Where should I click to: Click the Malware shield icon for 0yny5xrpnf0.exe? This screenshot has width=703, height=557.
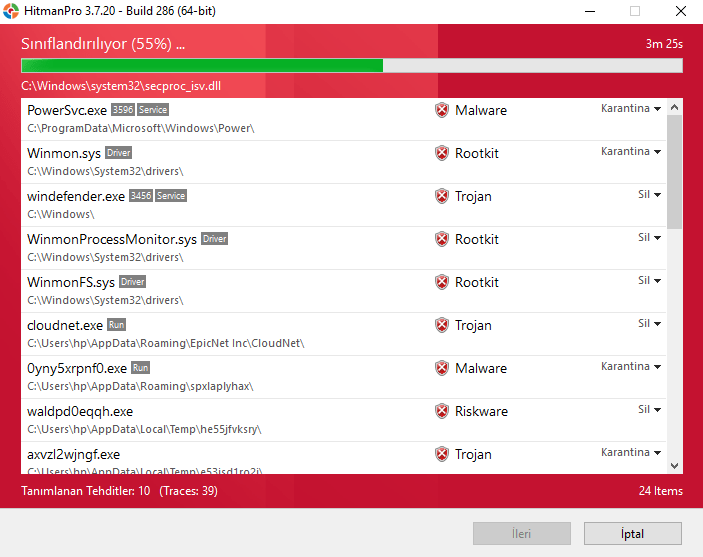coord(442,369)
